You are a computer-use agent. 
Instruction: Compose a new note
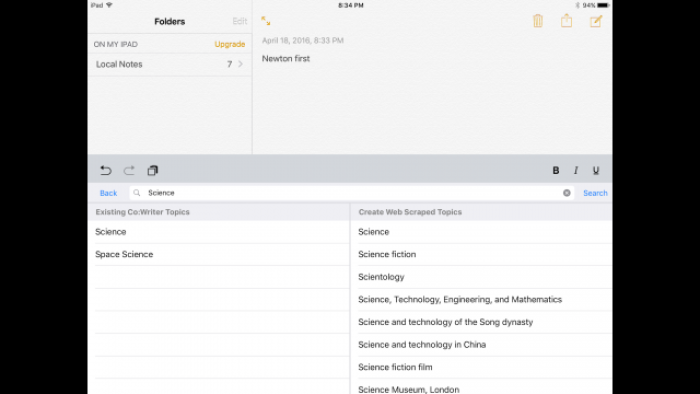[596, 21]
